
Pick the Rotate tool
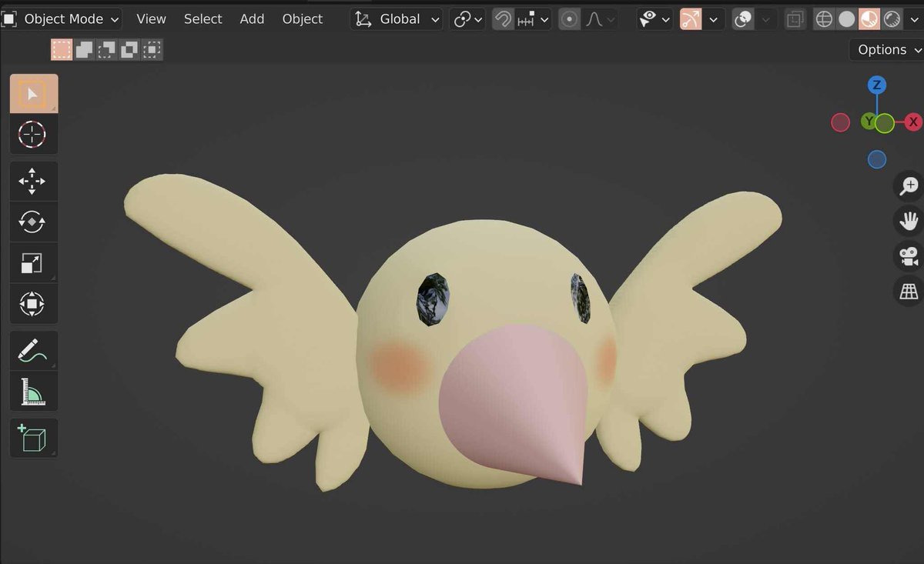33,222
